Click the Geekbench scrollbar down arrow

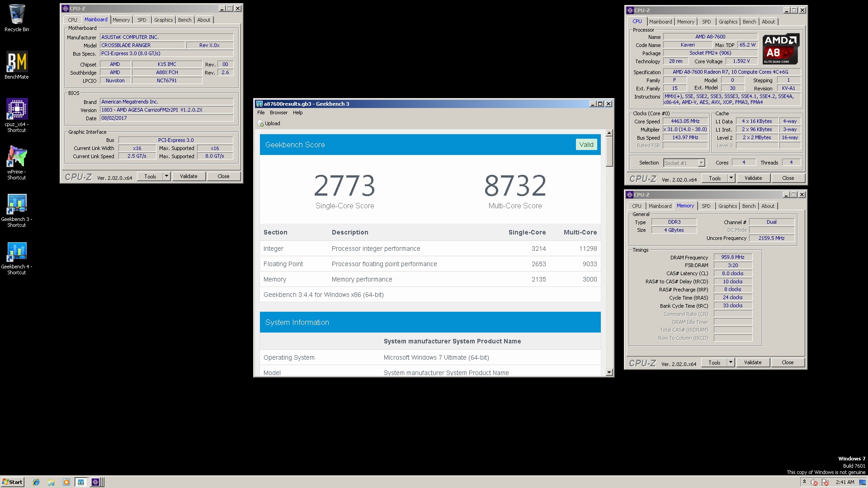pyautogui.click(x=609, y=373)
